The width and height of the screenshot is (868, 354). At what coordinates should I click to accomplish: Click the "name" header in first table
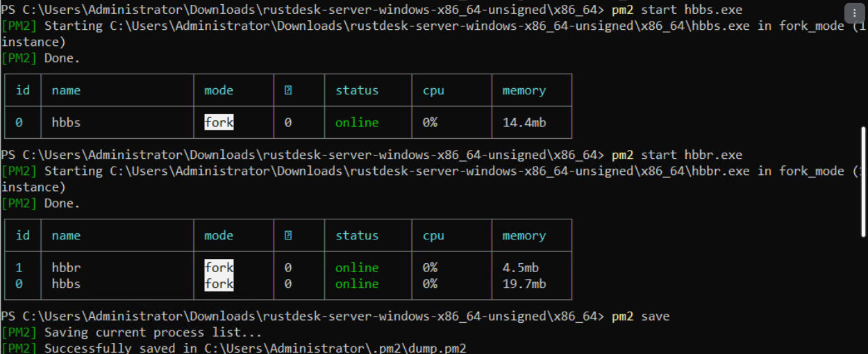(x=66, y=90)
